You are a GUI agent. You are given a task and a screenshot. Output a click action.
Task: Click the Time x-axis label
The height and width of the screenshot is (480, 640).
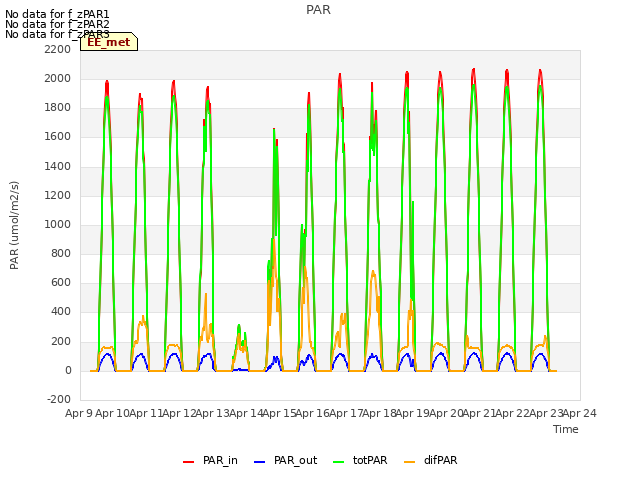pyautogui.click(x=566, y=429)
